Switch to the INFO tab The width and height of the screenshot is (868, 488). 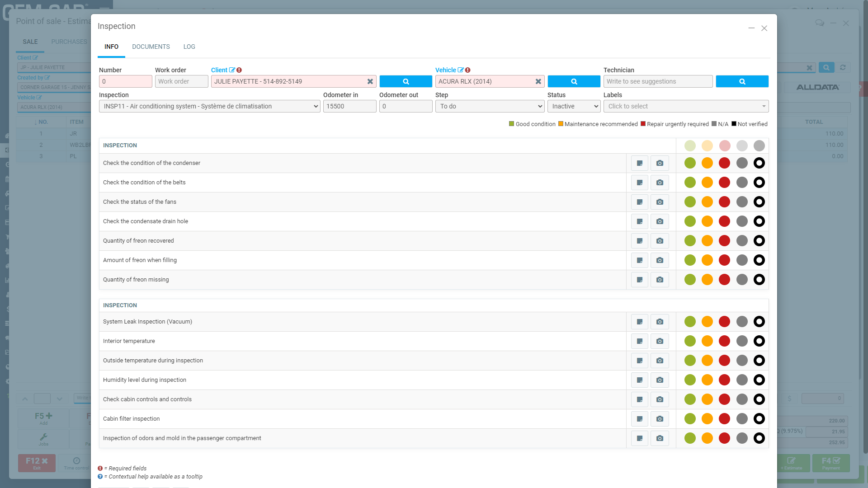111,47
